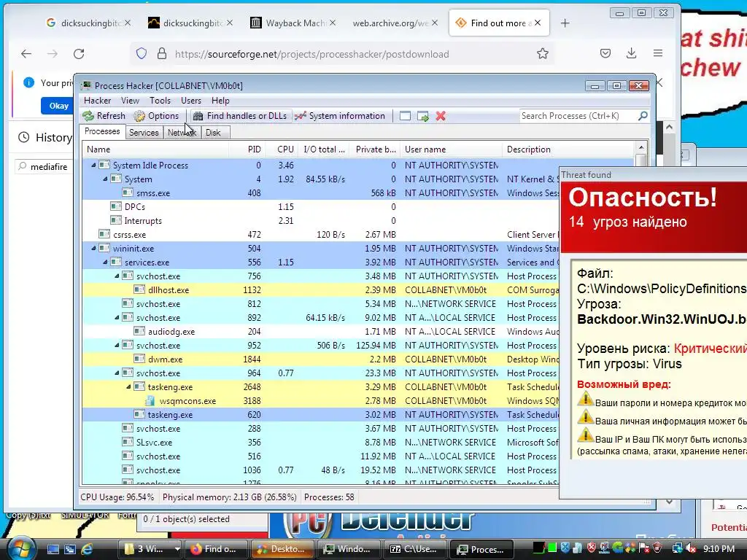Sort by the User name column header

(x=451, y=149)
